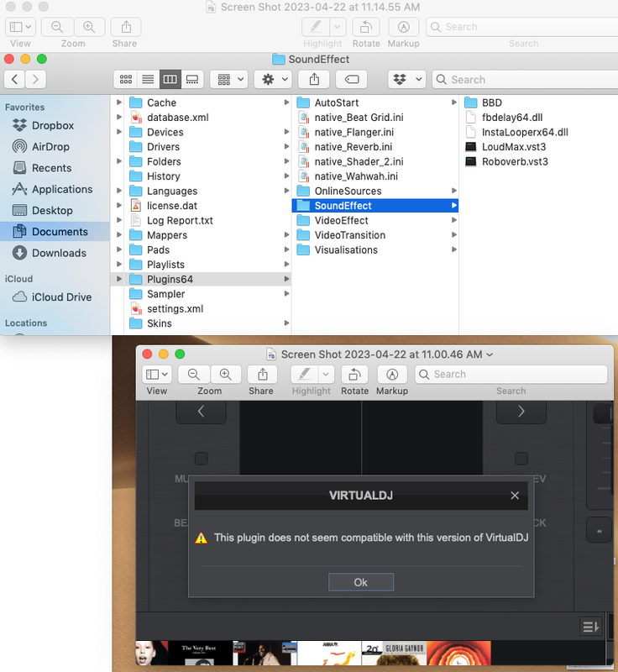The height and width of the screenshot is (672, 618).
Task: Switch Finder to gallery view
Action: [192, 79]
